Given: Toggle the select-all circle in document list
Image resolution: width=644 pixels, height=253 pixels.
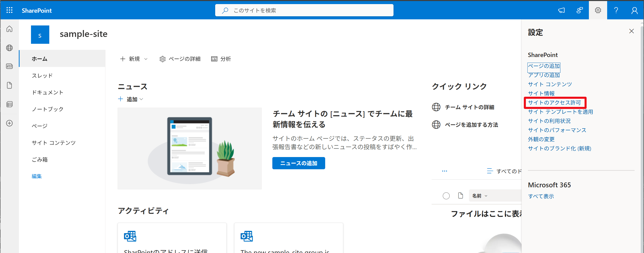Looking at the screenshot, I should [x=446, y=196].
